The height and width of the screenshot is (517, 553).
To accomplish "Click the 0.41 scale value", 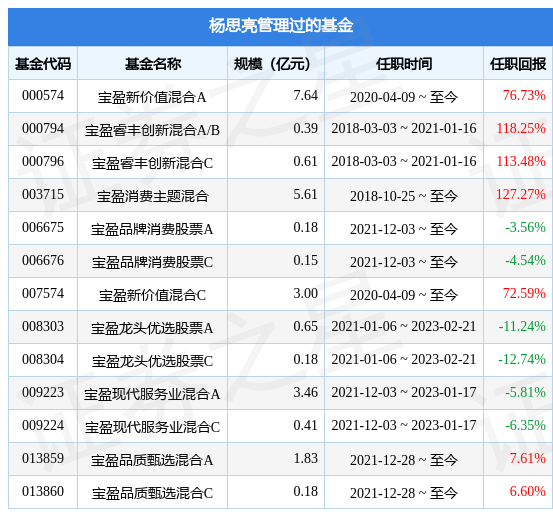I will point(305,425).
